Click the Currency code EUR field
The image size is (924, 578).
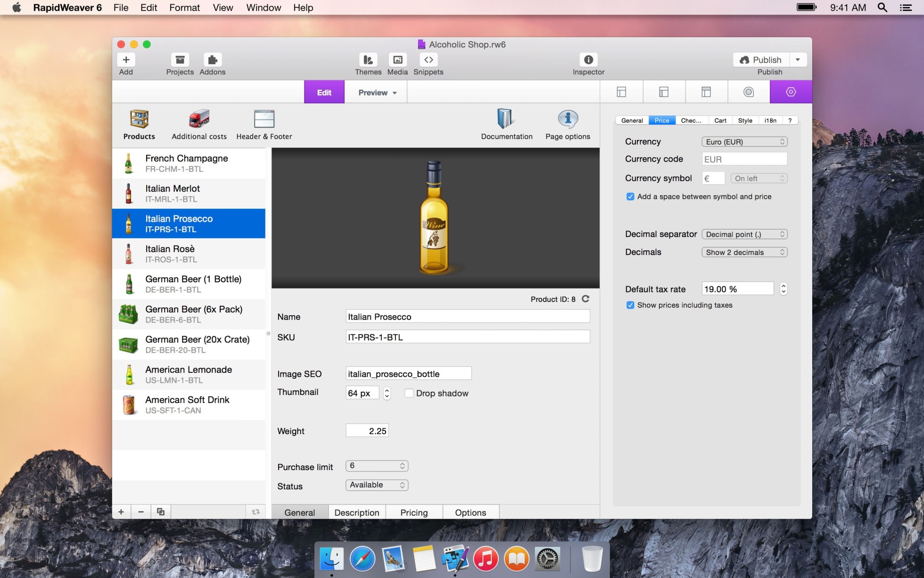744,159
